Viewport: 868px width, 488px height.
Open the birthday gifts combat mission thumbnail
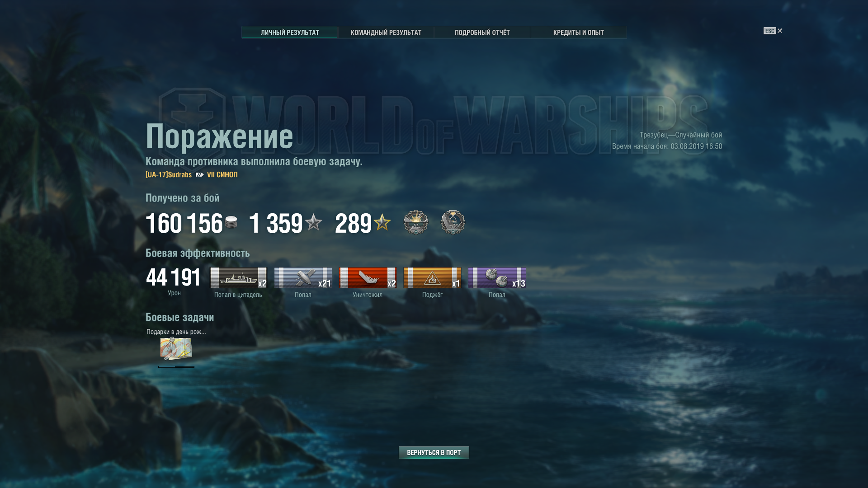[176, 348]
